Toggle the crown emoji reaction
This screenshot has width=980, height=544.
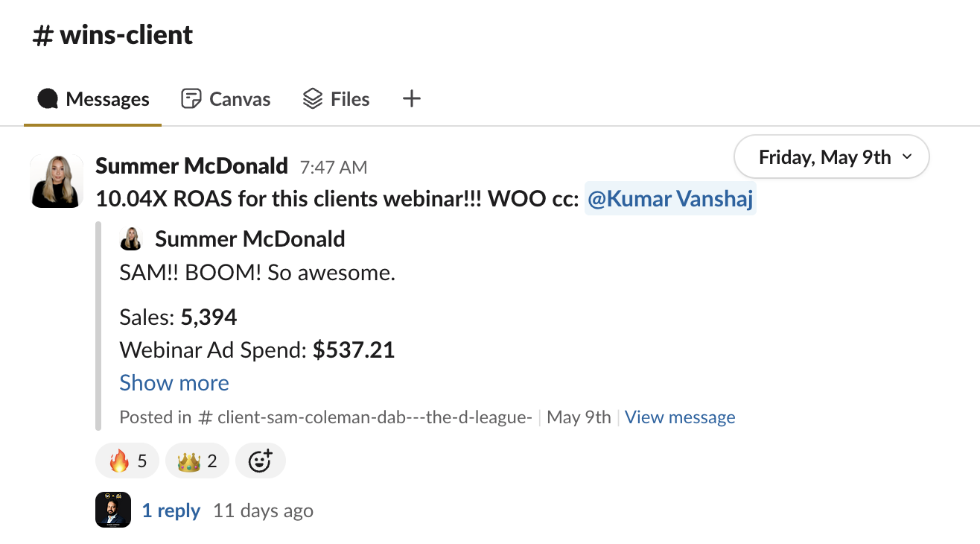click(197, 461)
